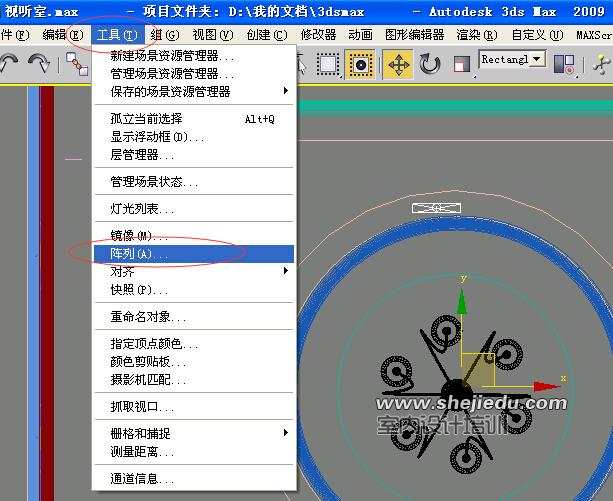Choose 管理场景状态 menu entry
The image size is (613, 501).
pos(194,182)
